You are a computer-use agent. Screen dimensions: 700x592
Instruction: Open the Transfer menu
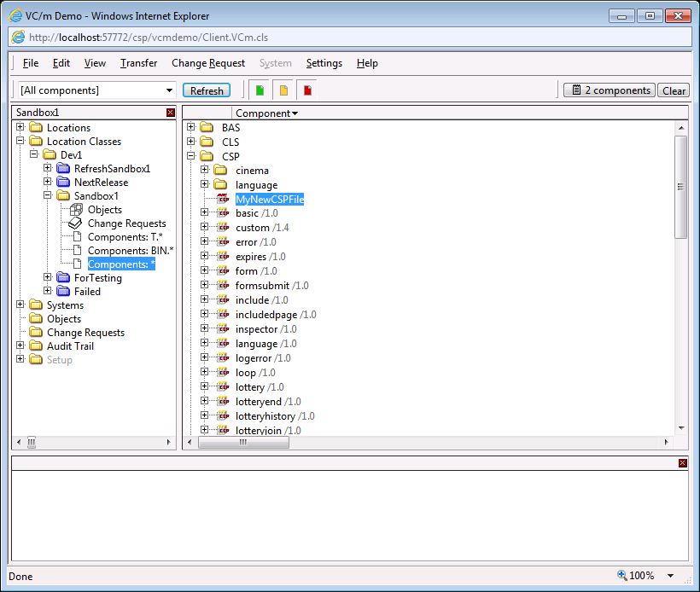click(x=138, y=63)
